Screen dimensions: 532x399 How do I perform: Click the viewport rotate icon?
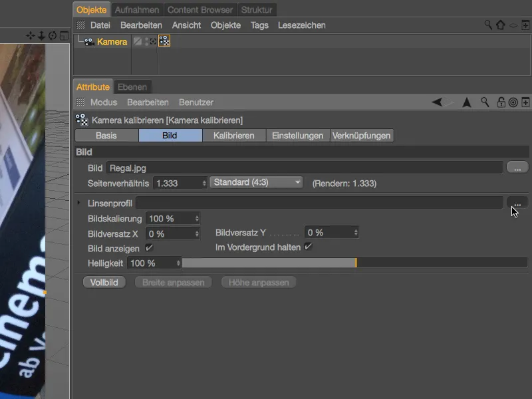coord(53,36)
